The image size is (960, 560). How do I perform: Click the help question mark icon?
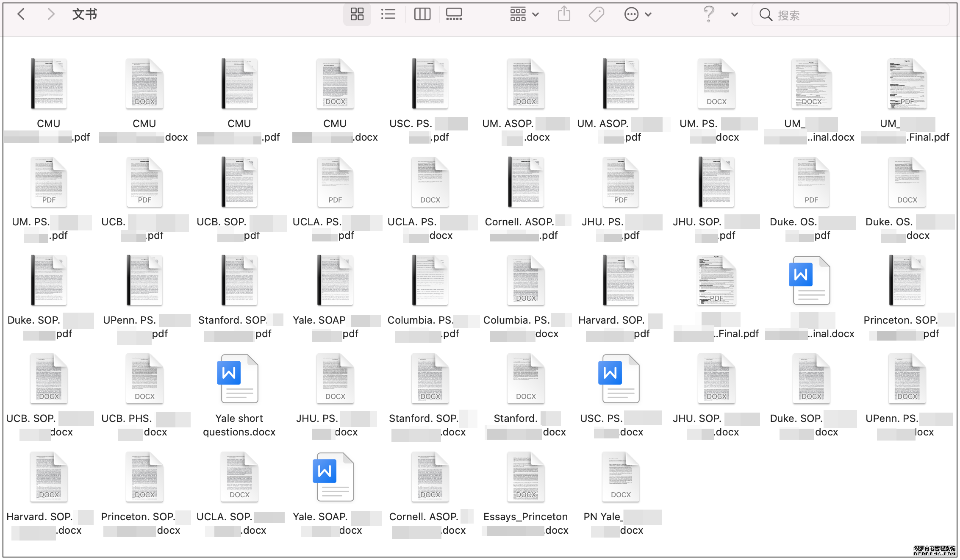pos(709,14)
